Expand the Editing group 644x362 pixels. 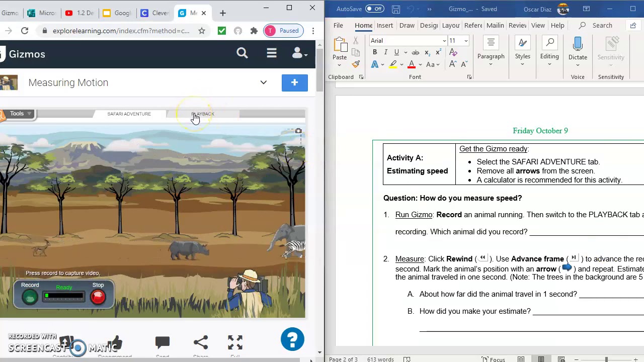(x=549, y=51)
